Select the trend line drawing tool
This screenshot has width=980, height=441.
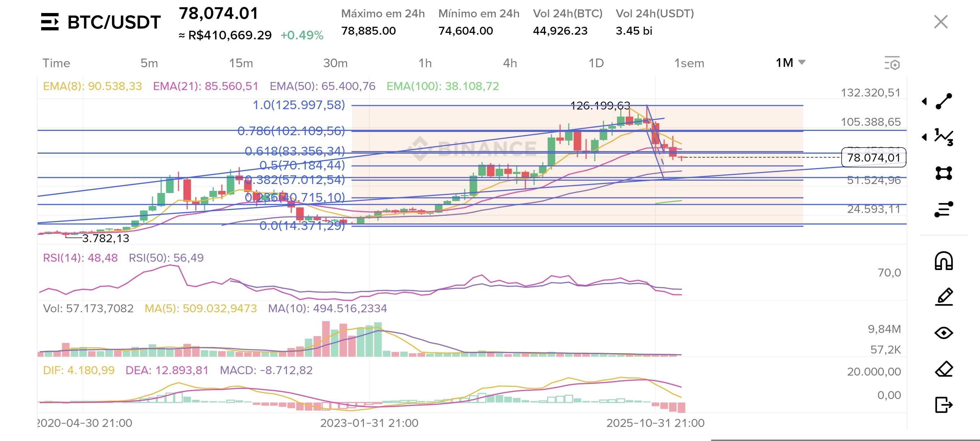point(944,101)
